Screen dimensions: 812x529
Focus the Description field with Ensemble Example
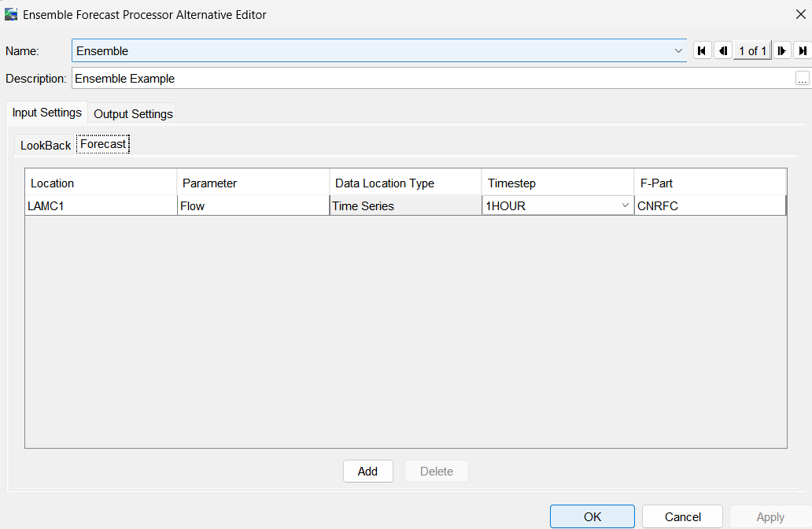pyautogui.click(x=433, y=79)
